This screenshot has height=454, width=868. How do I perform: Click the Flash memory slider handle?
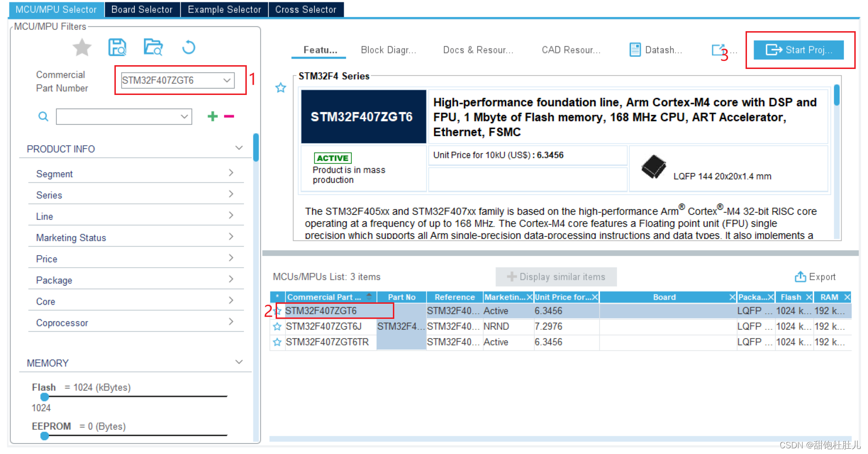coord(44,397)
